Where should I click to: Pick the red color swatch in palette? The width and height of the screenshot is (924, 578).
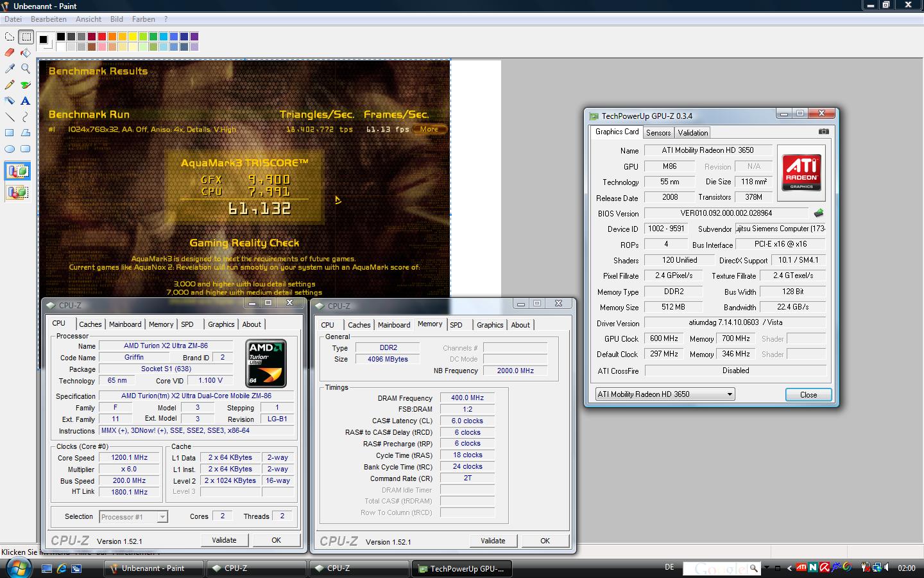pos(102,37)
